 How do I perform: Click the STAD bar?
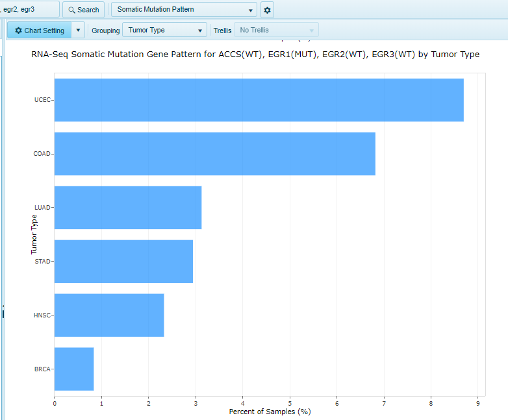click(x=123, y=262)
